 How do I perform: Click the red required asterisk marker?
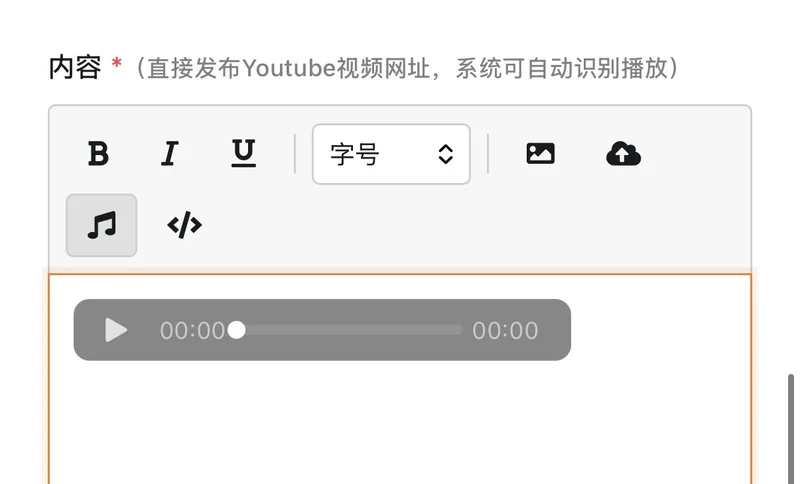pos(117,63)
